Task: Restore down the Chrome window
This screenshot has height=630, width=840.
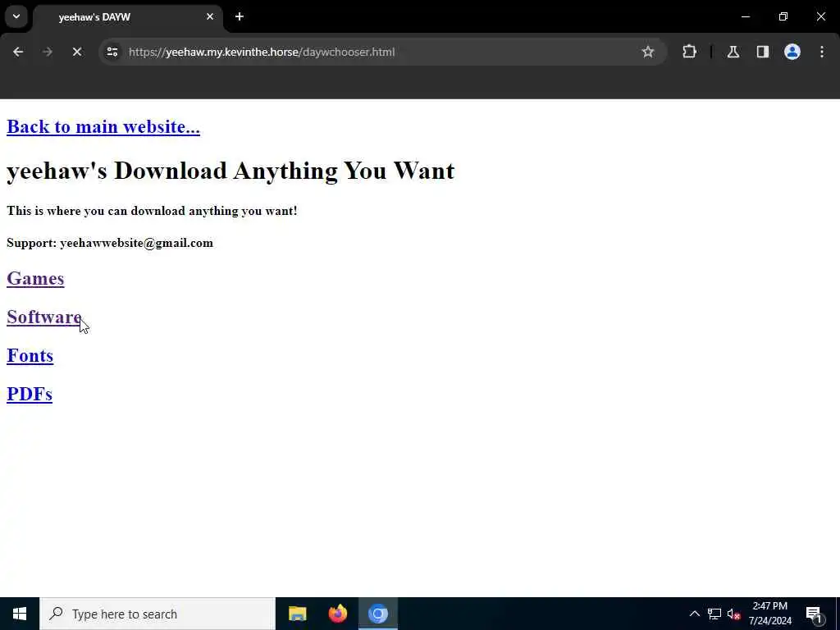Action: pos(783,16)
